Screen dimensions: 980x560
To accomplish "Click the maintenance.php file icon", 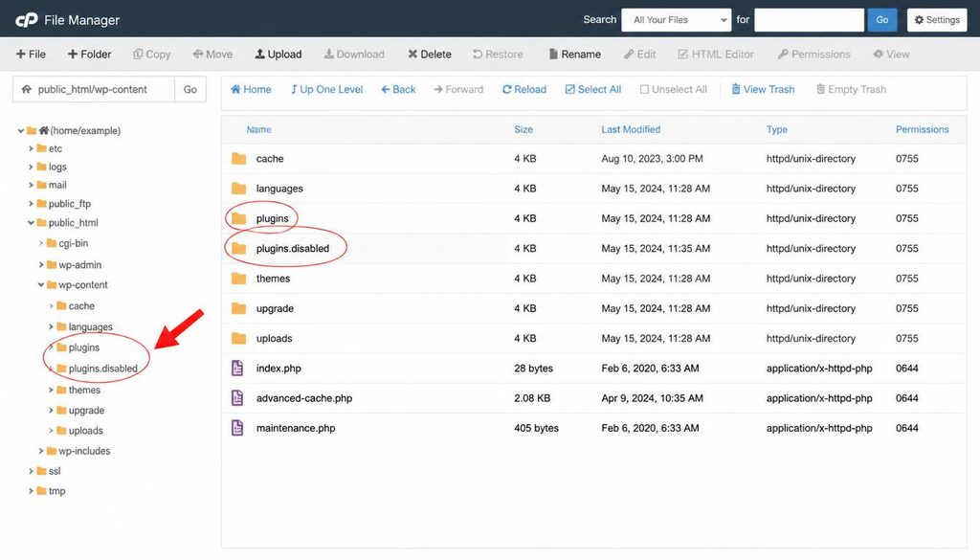I will [x=237, y=428].
